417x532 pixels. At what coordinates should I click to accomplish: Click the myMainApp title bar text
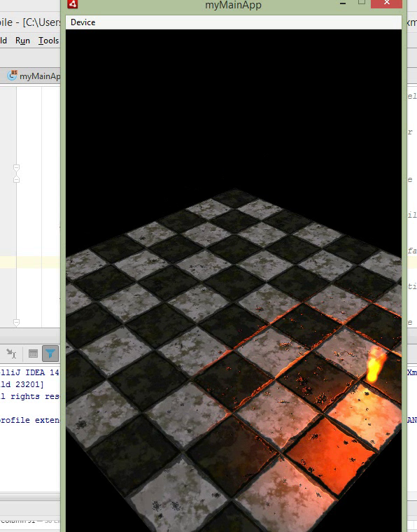[233, 5]
